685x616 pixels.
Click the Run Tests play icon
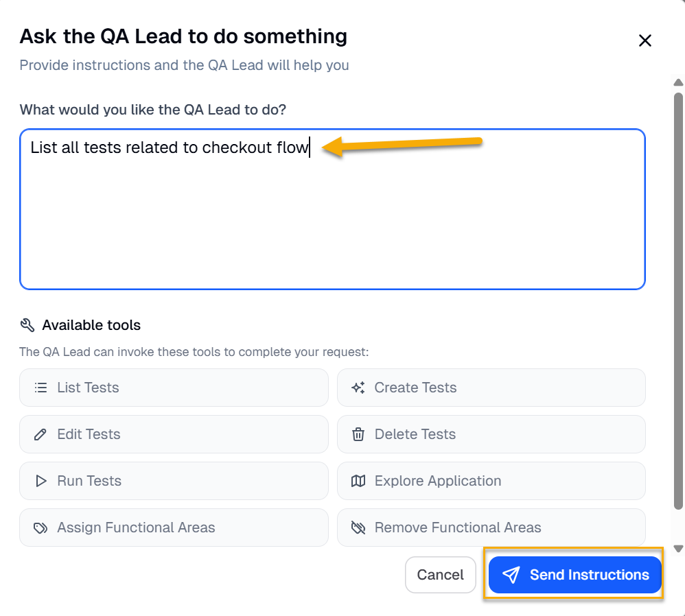41,481
